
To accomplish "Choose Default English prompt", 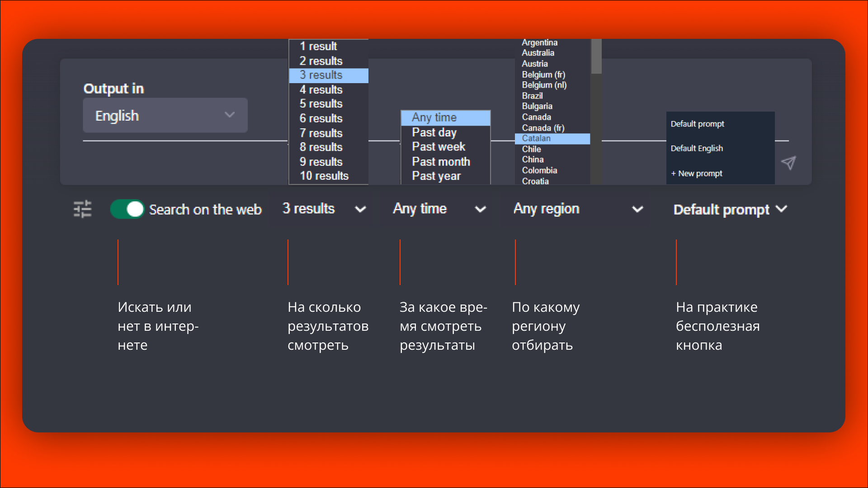I will pyautogui.click(x=697, y=148).
